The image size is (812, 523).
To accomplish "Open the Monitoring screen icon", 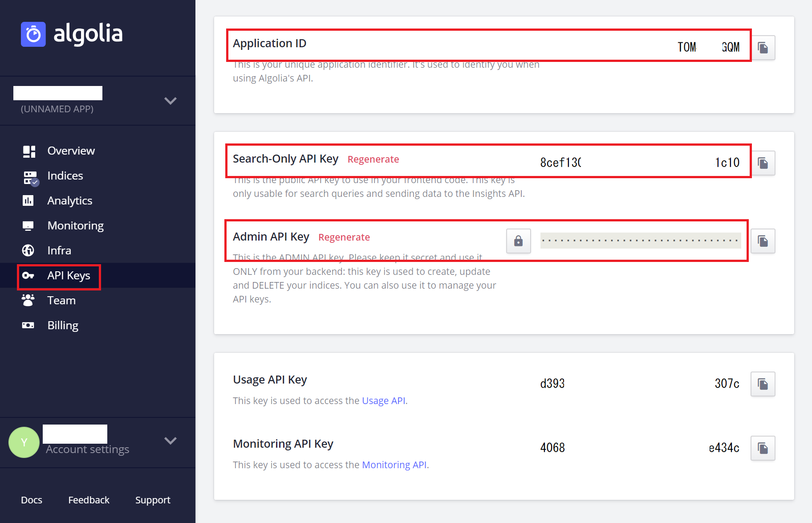I will click(28, 225).
